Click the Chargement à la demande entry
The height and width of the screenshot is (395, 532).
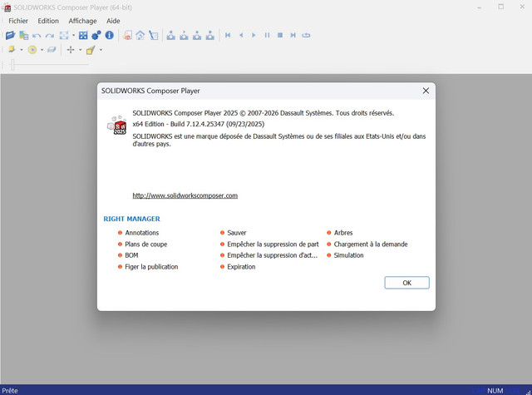coord(371,244)
